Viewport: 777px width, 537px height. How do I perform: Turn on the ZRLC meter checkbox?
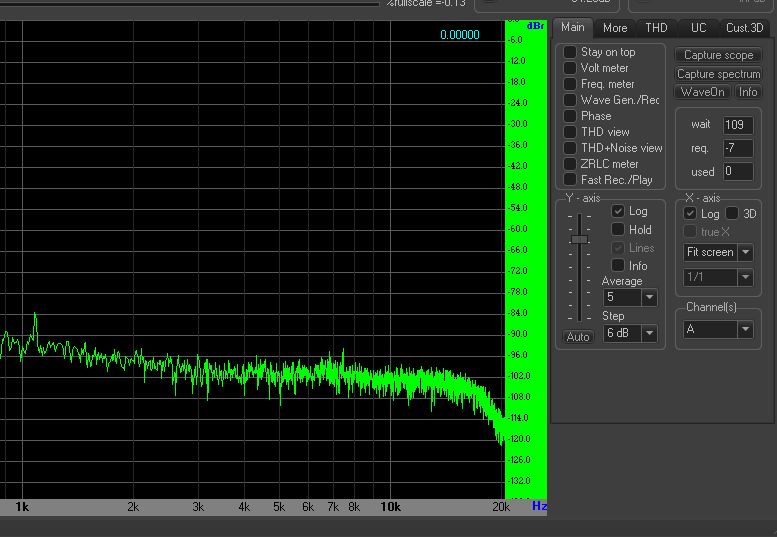coord(570,164)
